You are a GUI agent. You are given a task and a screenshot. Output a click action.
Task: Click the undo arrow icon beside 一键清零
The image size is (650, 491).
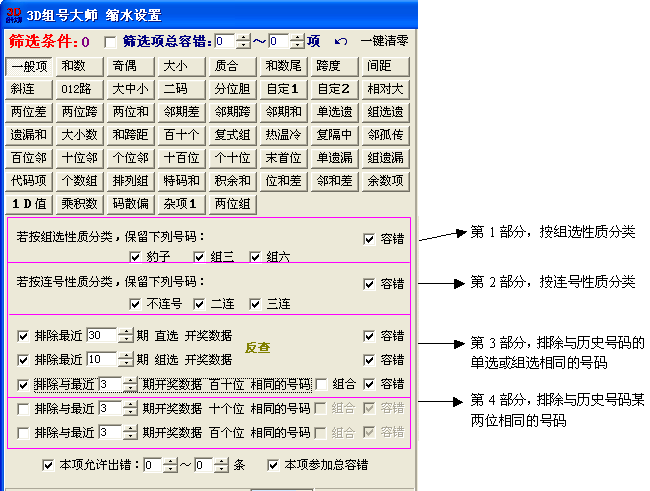[x=341, y=41]
